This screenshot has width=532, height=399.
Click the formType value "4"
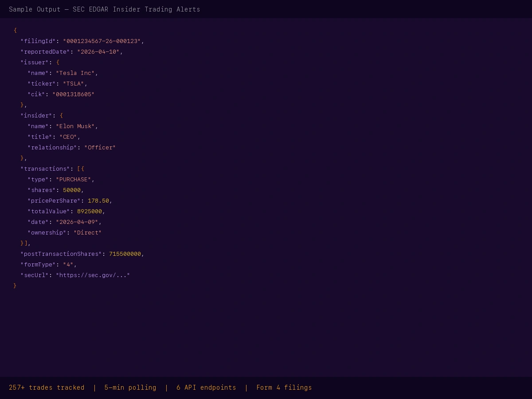point(68,265)
